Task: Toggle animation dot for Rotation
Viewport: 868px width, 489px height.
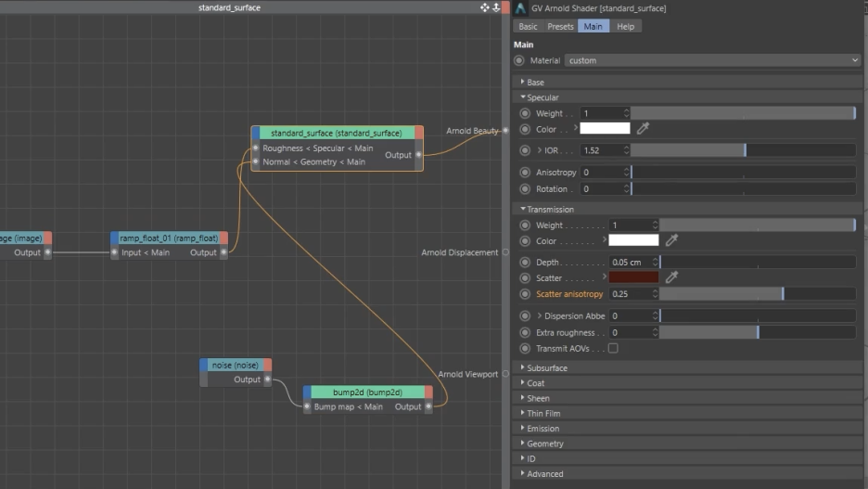Action: pos(525,189)
